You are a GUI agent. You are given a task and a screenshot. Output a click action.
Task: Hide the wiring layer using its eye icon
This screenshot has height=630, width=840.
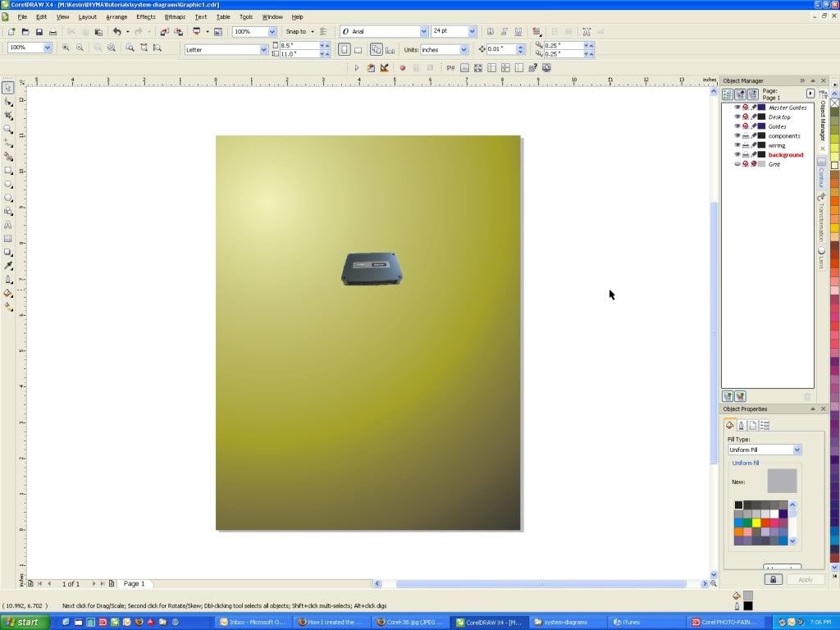pyautogui.click(x=737, y=145)
